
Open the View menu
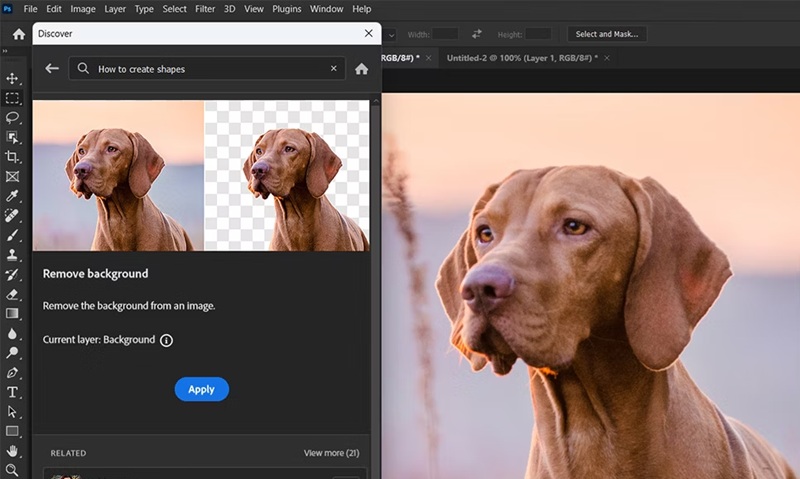point(254,9)
